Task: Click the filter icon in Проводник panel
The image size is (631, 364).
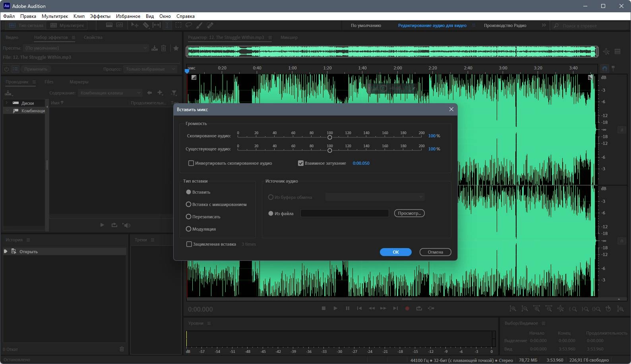Action: tap(174, 93)
